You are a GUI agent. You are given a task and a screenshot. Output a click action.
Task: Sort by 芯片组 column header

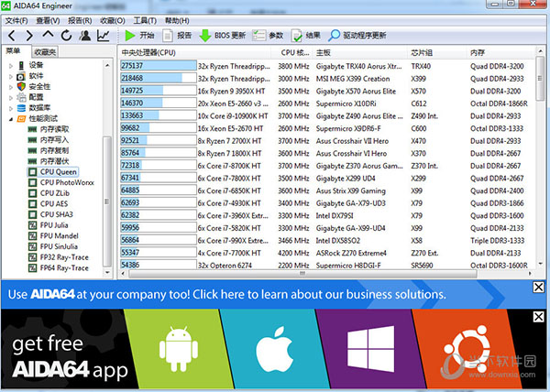tap(437, 52)
